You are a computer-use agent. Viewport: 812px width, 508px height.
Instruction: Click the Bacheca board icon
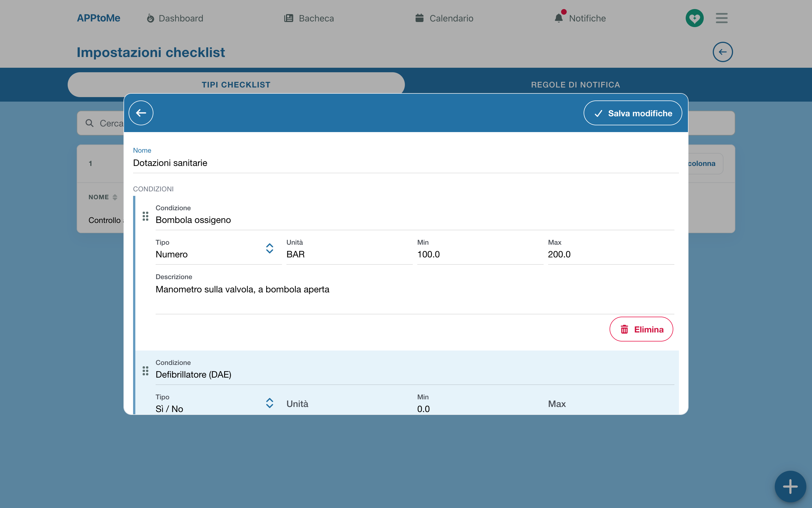288,18
